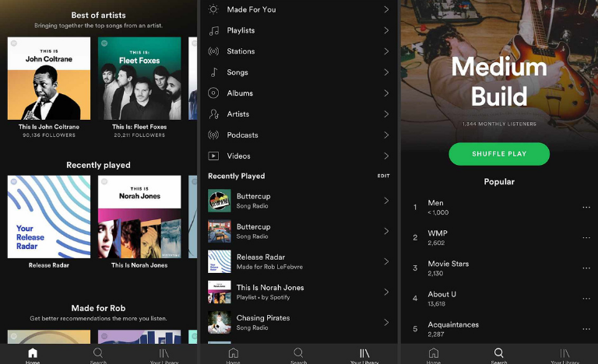
Task: Tap 90,136 Followers under John Coltrane
Action: click(49, 135)
